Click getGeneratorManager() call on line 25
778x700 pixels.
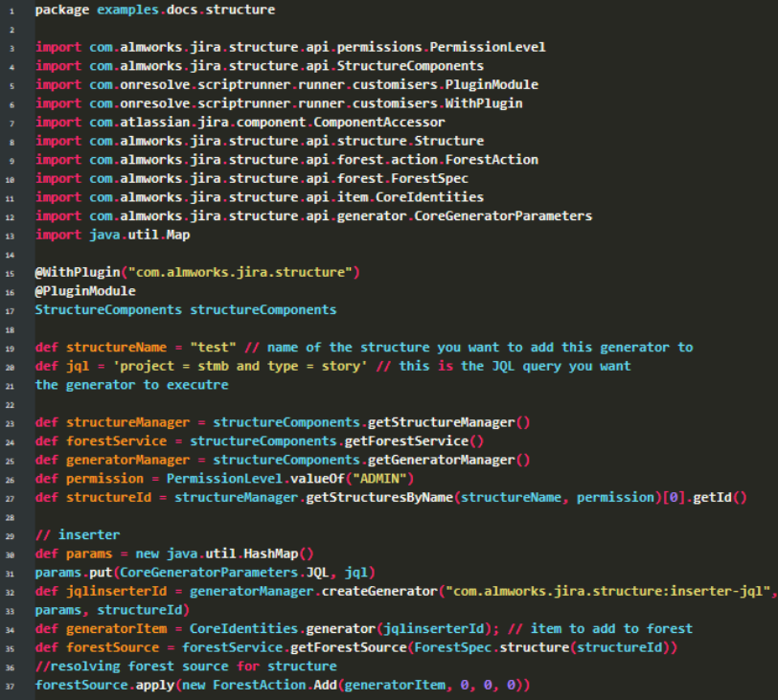[448, 461]
